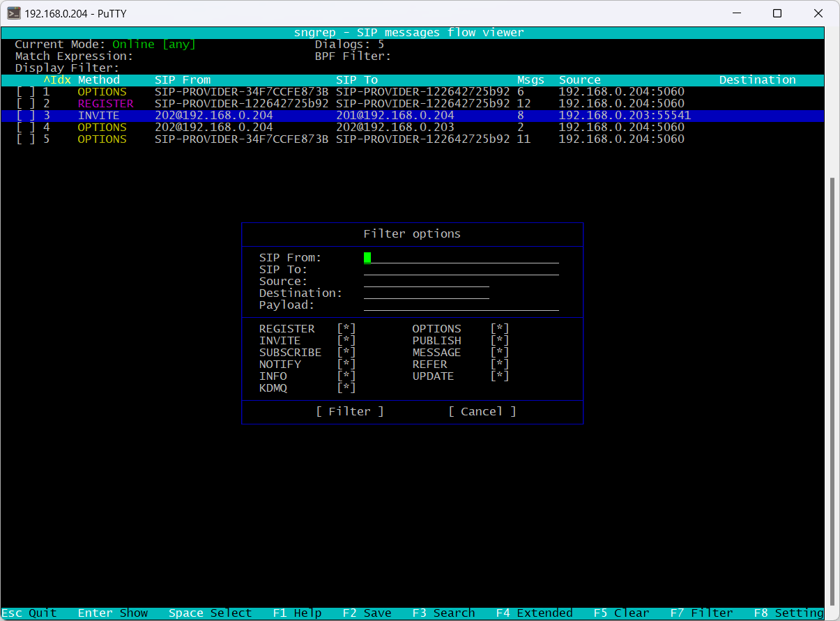Click the SIP From input field
Screen dimensions: 840x621
tap(461, 258)
